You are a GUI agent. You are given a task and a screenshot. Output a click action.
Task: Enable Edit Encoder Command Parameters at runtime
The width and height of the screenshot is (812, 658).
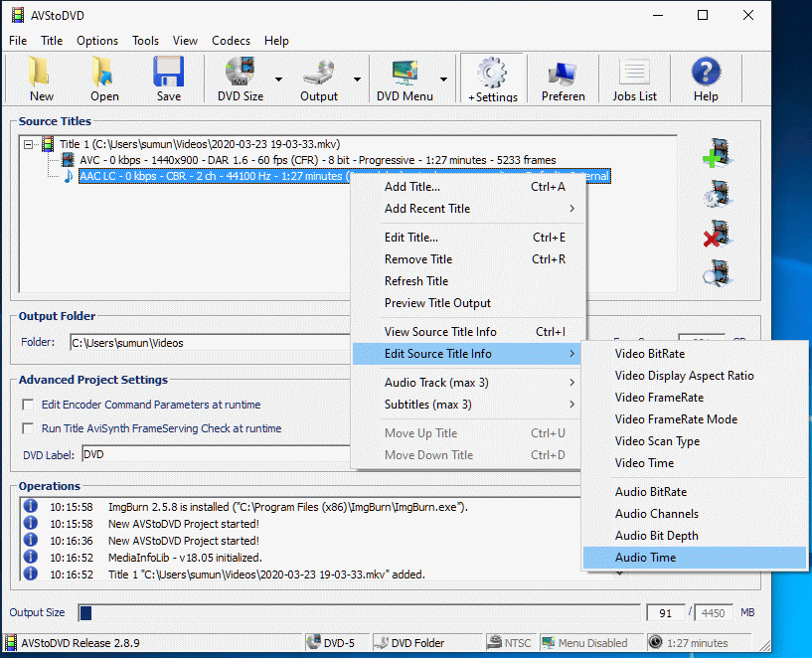point(28,405)
